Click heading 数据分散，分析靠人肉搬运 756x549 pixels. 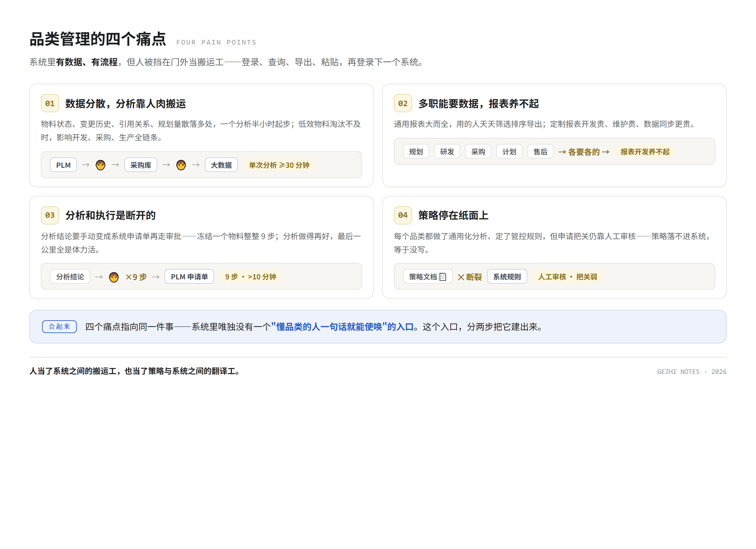click(125, 104)
